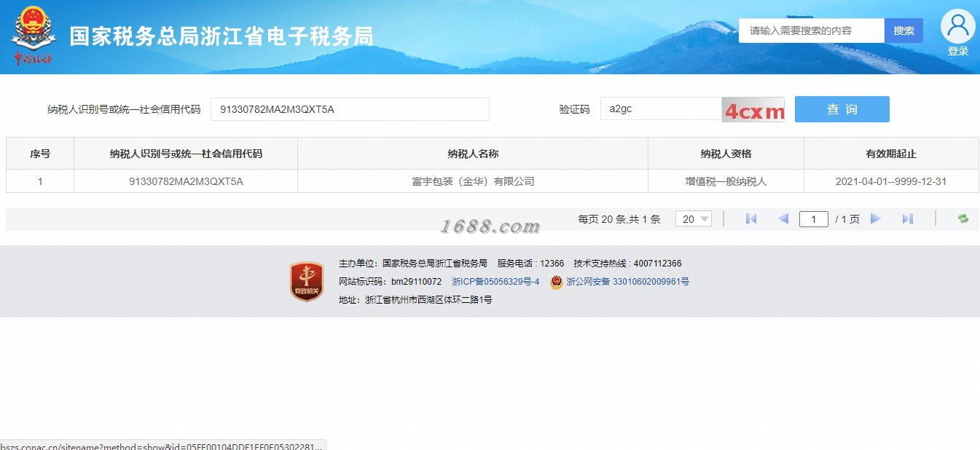Click the 每页 20 条,共 1 条 text
Image resolution: width=980 pixels, height=450 pixels.
point(619,219)
